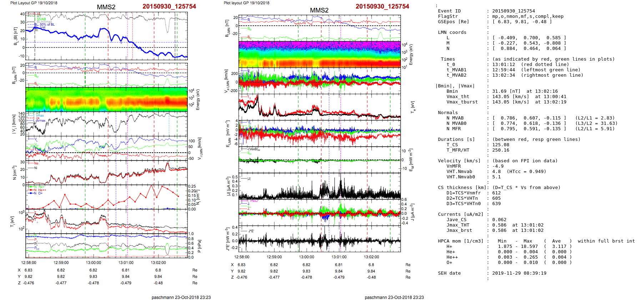Select the D2 thickness value '605'

click(497, 198)
